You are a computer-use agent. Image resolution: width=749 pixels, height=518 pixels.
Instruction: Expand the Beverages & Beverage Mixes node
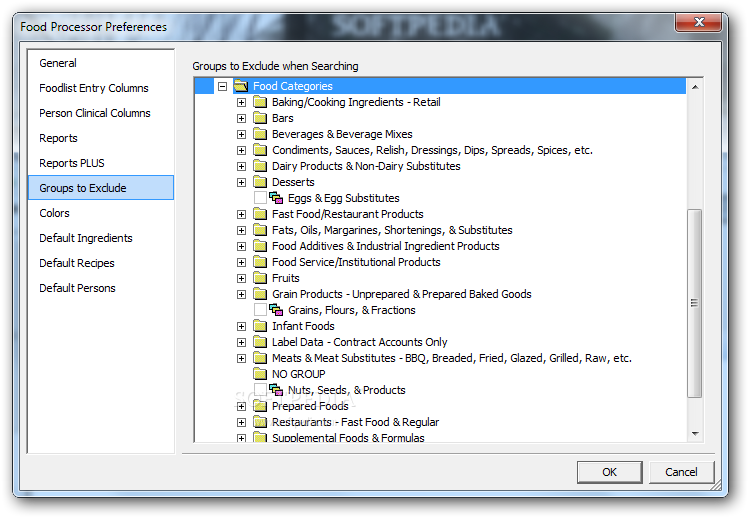tap(241, 134)
